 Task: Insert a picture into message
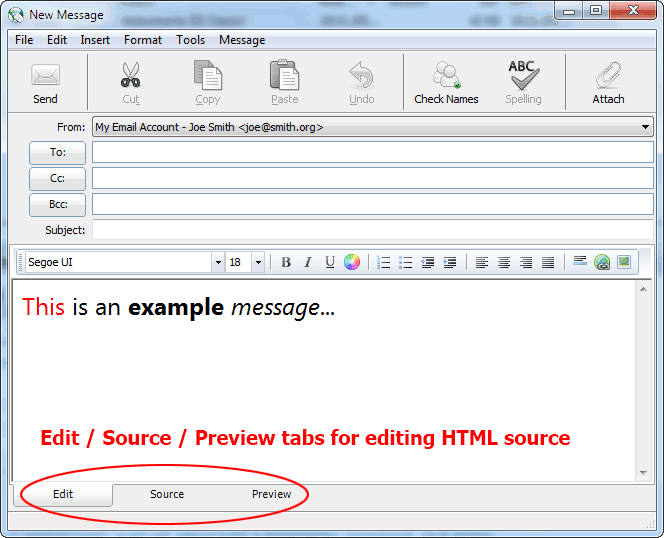[624, 262]
